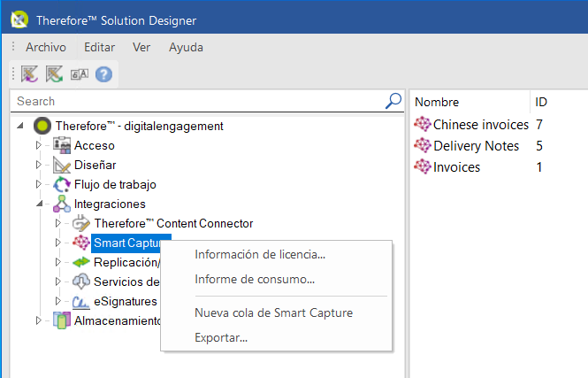Screen dimensions: 588x378
Task: Click the first design-refresh toolbar icon
Action: (30, 74)
